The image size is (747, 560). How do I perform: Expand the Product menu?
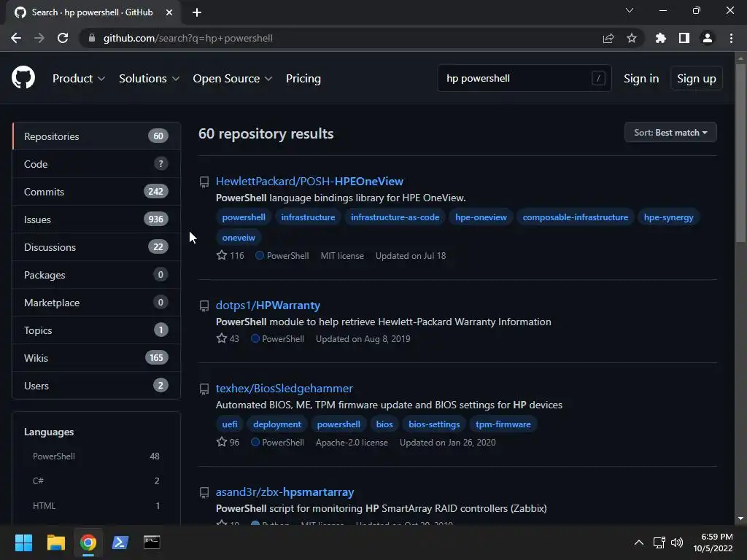[x=79, y=78]
